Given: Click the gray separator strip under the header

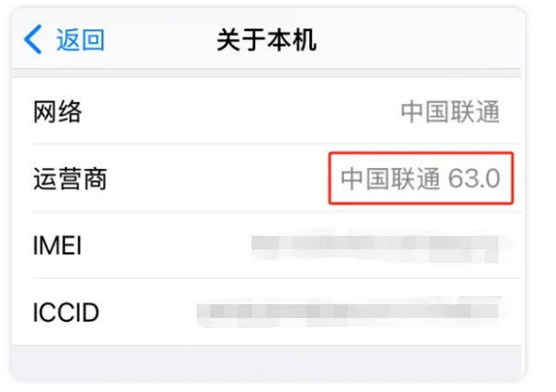Looking at the screenshot, I should point(266,74).
